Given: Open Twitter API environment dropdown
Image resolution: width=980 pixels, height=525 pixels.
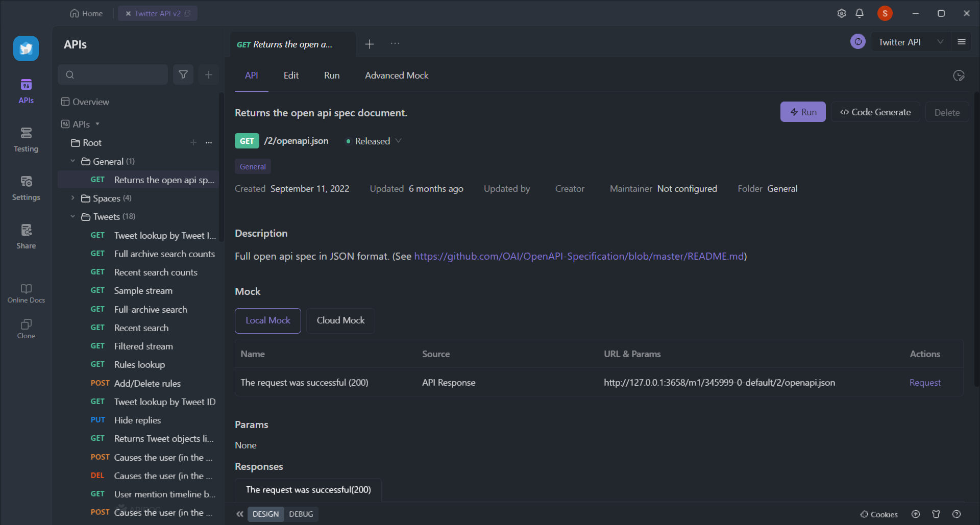Looking at the screenshot, I should (911, 42).
